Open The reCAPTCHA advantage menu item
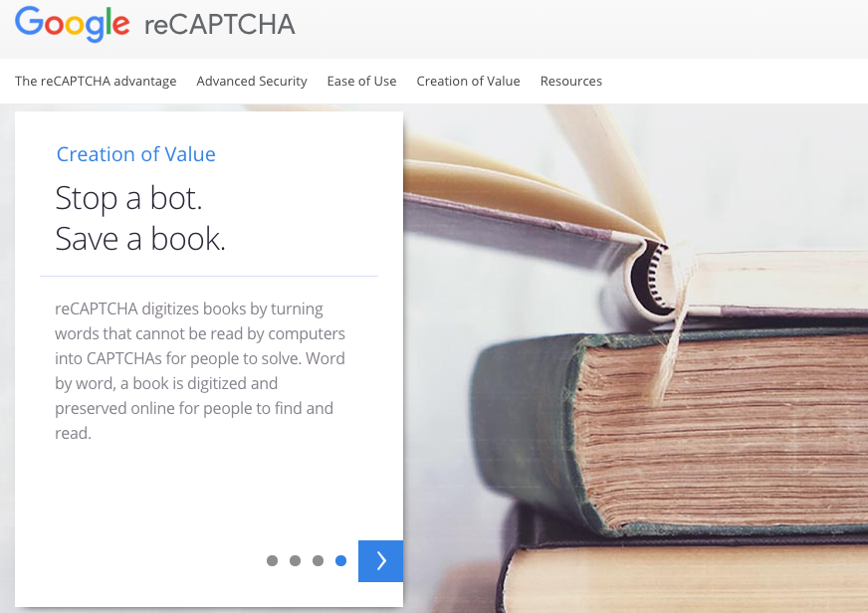The width and height of the screenshot is (868, 613). [96, 81]
